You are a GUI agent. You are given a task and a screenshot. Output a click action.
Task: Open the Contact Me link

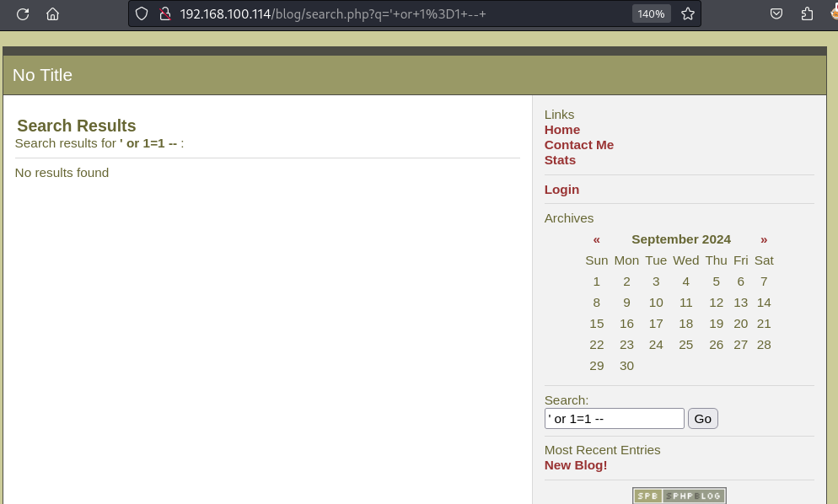click(578, 145)
